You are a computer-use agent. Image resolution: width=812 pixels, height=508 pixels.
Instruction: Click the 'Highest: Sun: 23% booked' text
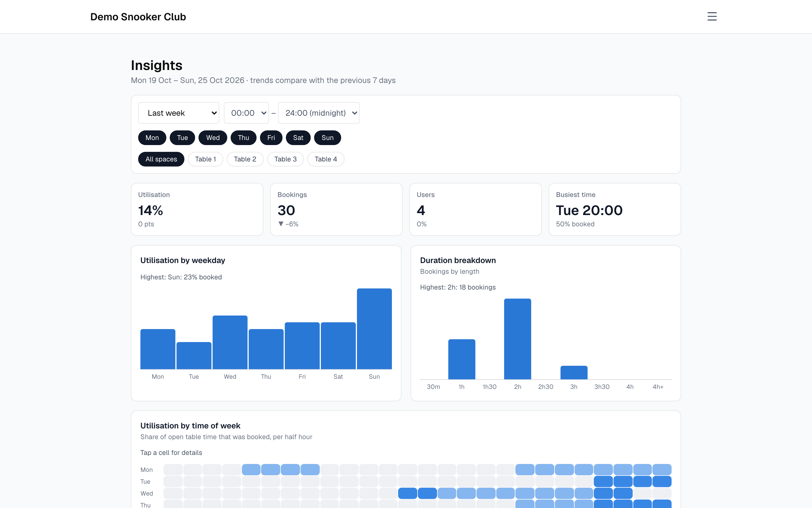pyautogui.click(x=181, y=277)
